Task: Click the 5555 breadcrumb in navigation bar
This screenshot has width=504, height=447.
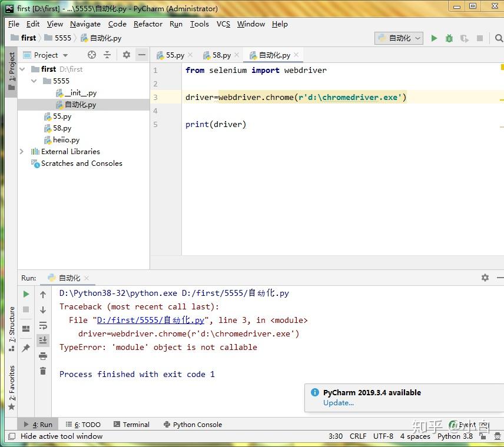Action: [58, 38]
